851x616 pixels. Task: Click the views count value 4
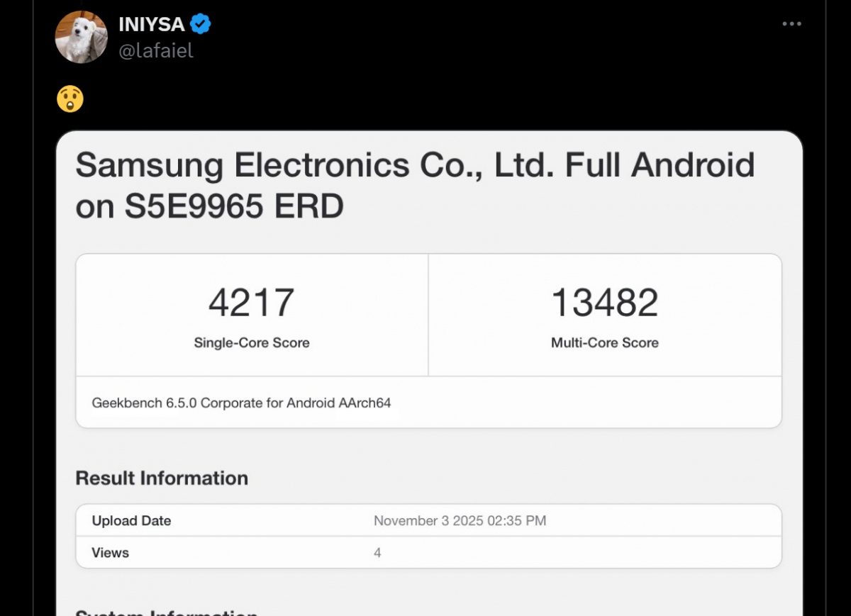coord(377,552)
